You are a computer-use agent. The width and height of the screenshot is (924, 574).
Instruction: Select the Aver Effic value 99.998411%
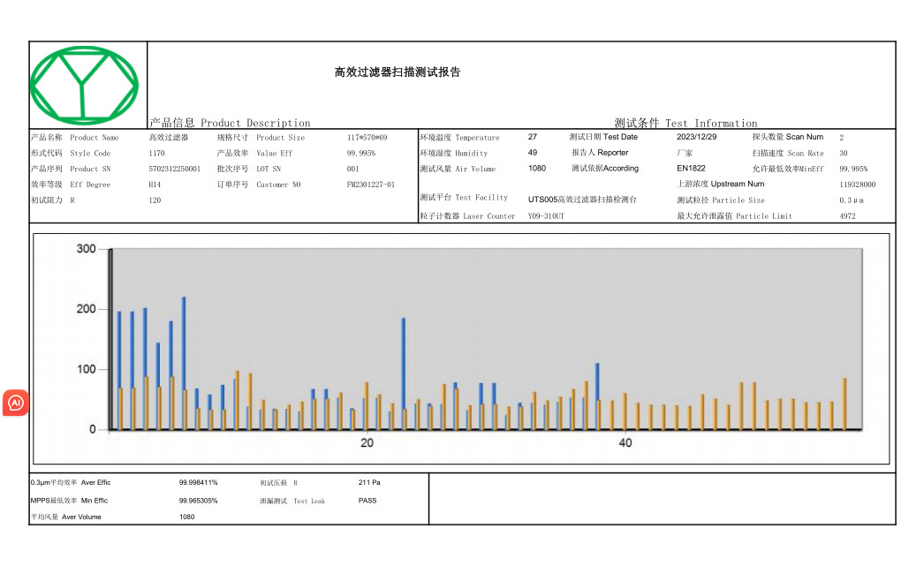198,483
